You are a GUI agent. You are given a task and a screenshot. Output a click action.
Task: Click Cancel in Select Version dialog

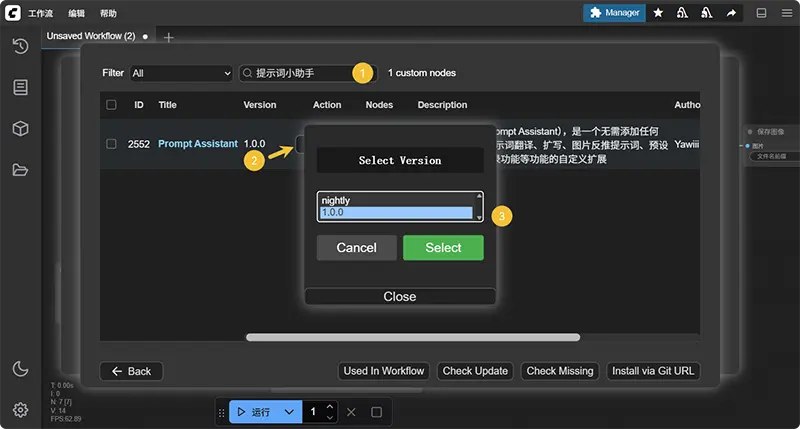tap(357, 248)
